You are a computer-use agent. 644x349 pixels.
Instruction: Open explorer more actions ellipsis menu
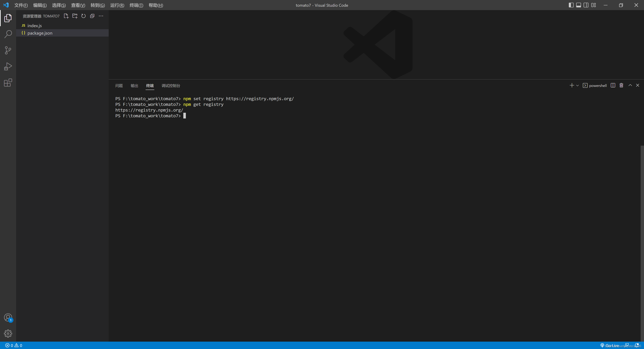tap(101, 16)
